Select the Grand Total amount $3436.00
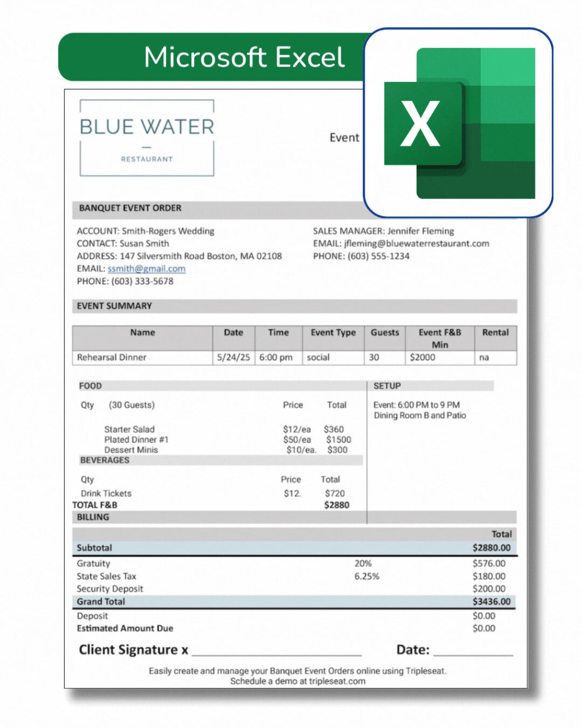Image resolution: width=582 pixels, height=728 pixels. (x=491, y=602)
